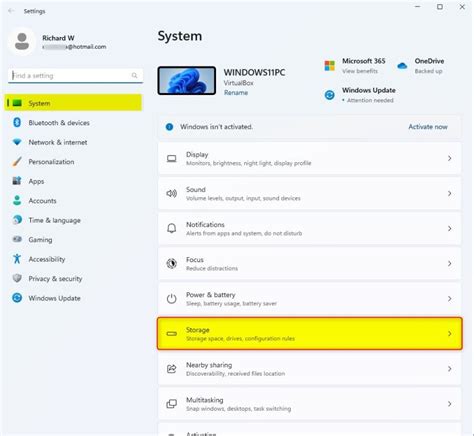Click the Apps sidebar icon
The image size is (474, 436).
(x=17, y=181)
